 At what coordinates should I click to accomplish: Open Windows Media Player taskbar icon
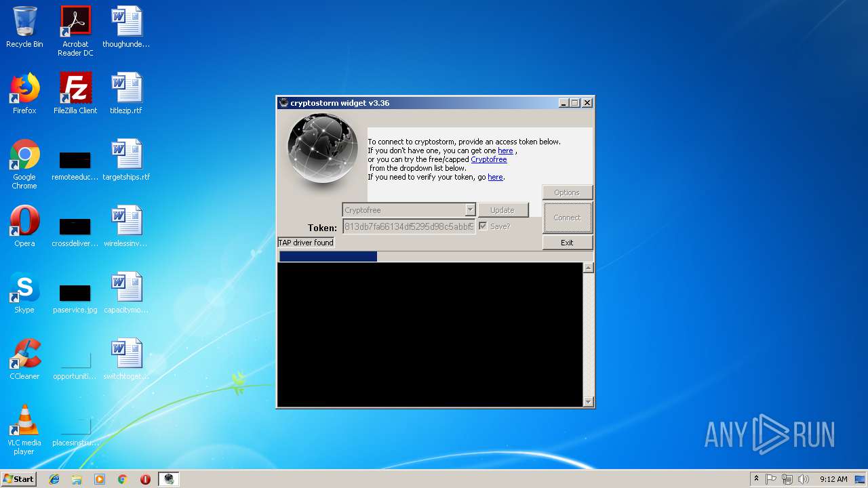[x=100, y=479]
